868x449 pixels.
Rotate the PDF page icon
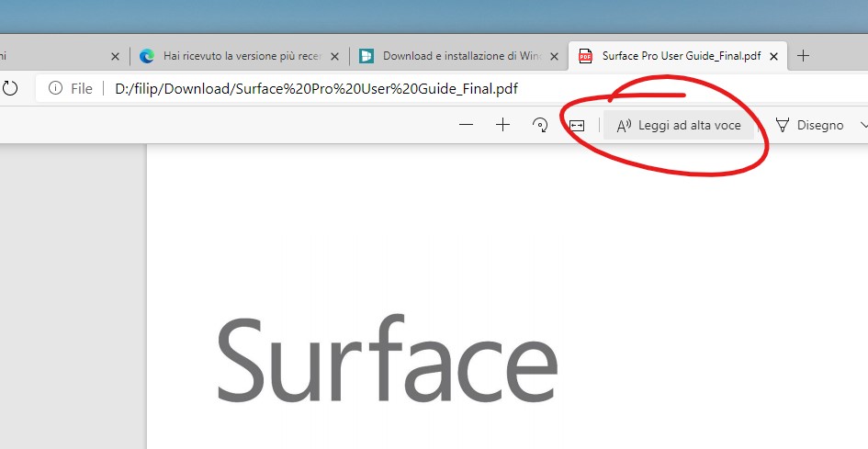pos(540,125)
